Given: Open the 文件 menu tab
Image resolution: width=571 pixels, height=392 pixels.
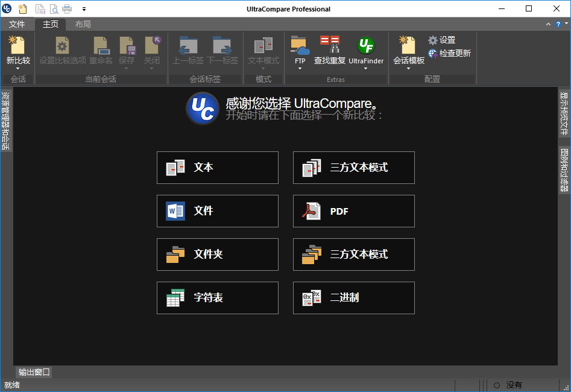Looking at the screenshot, I should (17, 25).
